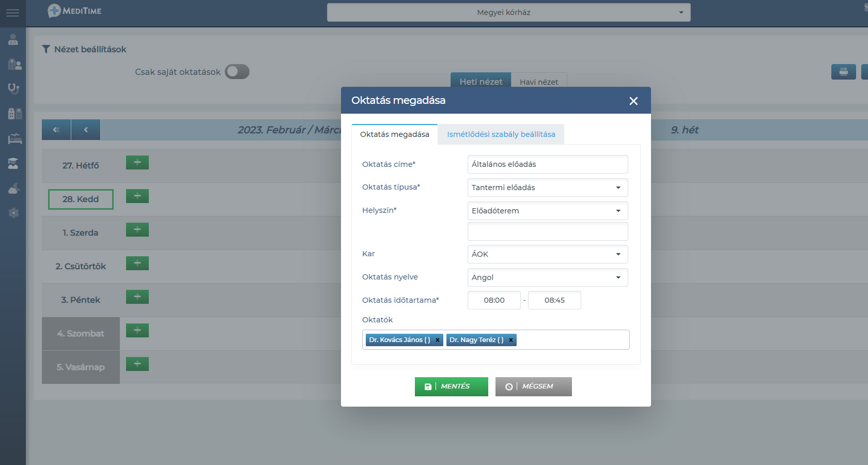Remove Dr. Nagy Teréz from instructors
The height and width of the screenshot is (465, 868).
(511, 340)
